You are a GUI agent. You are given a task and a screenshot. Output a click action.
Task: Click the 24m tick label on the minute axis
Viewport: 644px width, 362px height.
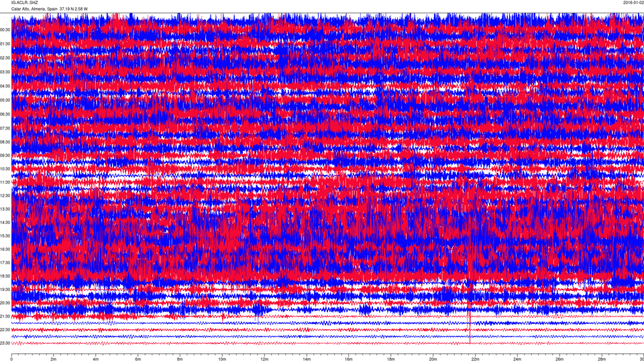517,359
